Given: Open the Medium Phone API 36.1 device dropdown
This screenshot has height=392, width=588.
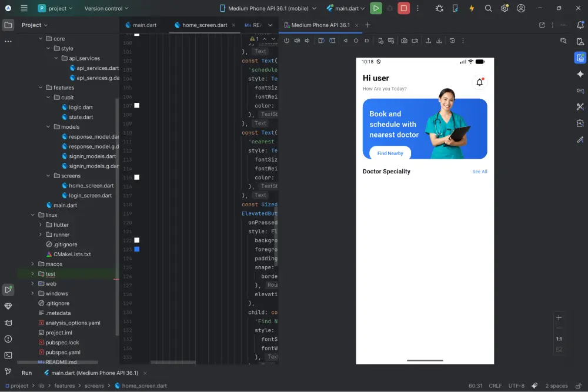Looking at the screenshot, I should pos(265,9).
